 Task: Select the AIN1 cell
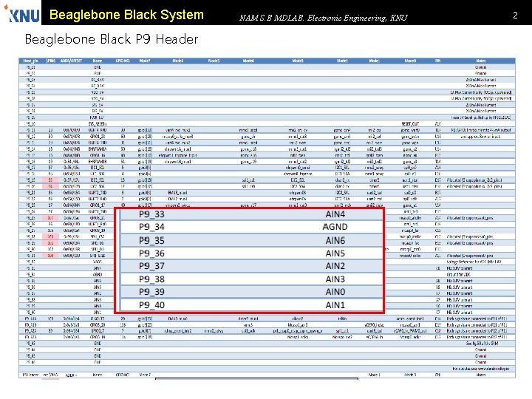pos(335,304)
